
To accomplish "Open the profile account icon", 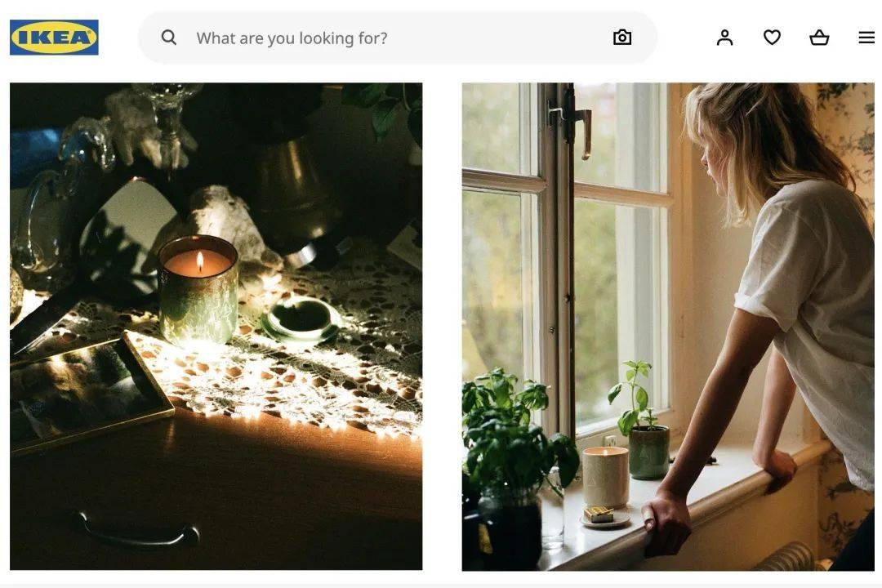I will (724, 38).
